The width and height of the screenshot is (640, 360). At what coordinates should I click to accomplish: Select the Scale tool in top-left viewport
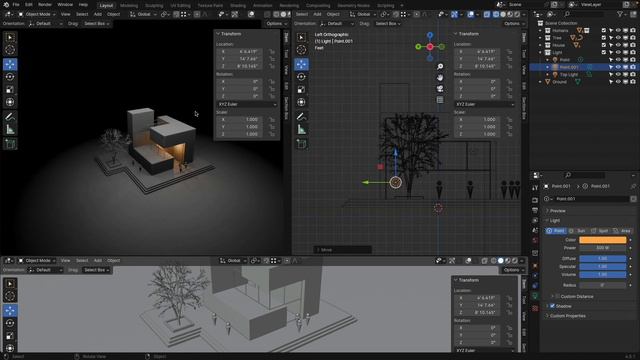tap(10, 89)
